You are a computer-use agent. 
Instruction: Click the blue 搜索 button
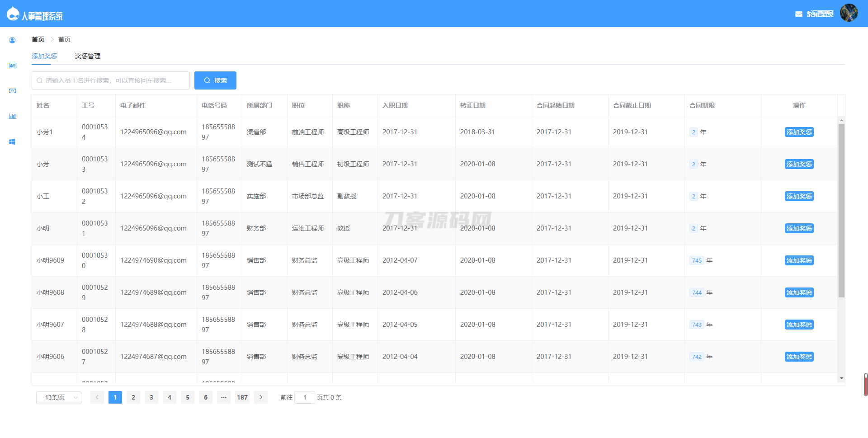pos(216,80)
